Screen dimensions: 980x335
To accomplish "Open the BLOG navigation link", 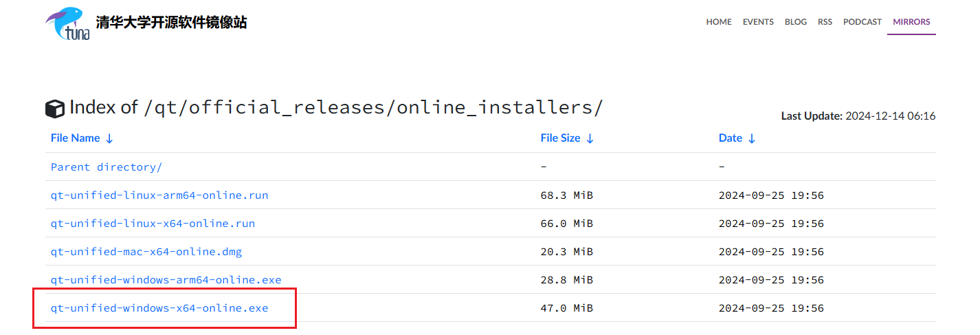I will (x=796, y=22).
